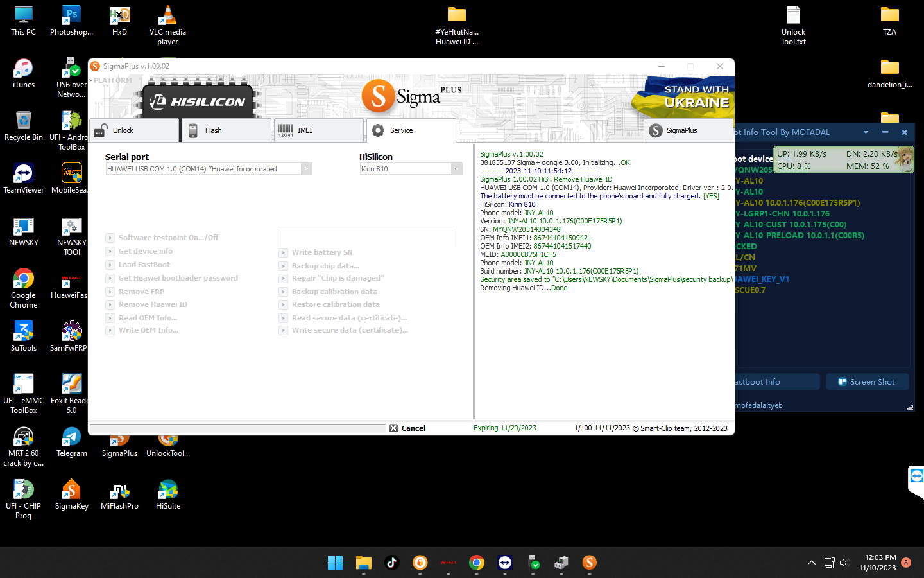Open MiFlashPro desktop icon
Screen dimensions: 924x578
(x=119, y=495)
